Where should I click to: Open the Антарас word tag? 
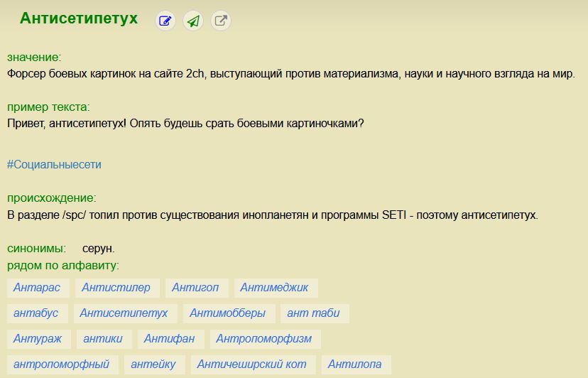(x=37, y=288)
